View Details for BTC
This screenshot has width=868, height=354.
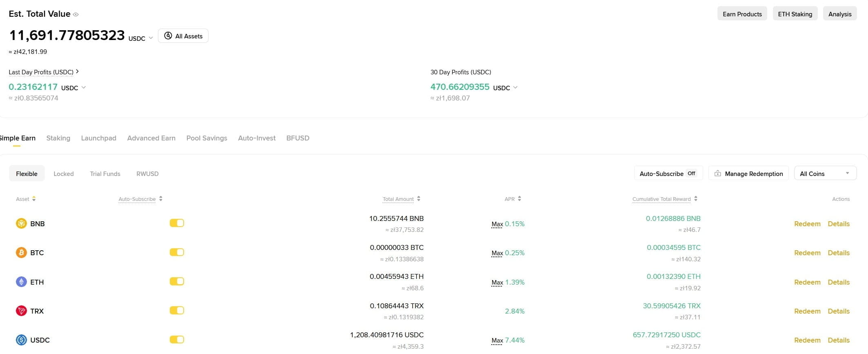point(839,253)
